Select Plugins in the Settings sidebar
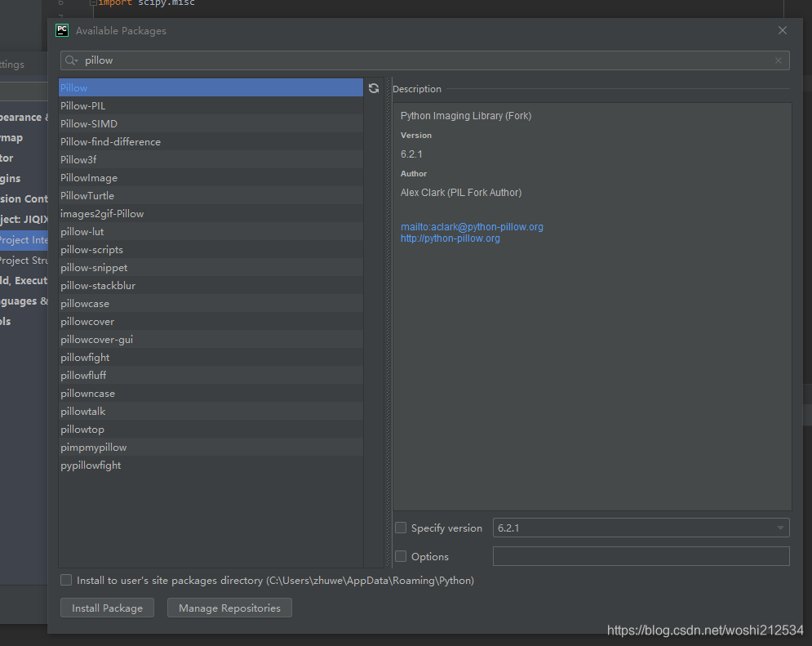This screenshot has width=812, height=646. (11, 178)
